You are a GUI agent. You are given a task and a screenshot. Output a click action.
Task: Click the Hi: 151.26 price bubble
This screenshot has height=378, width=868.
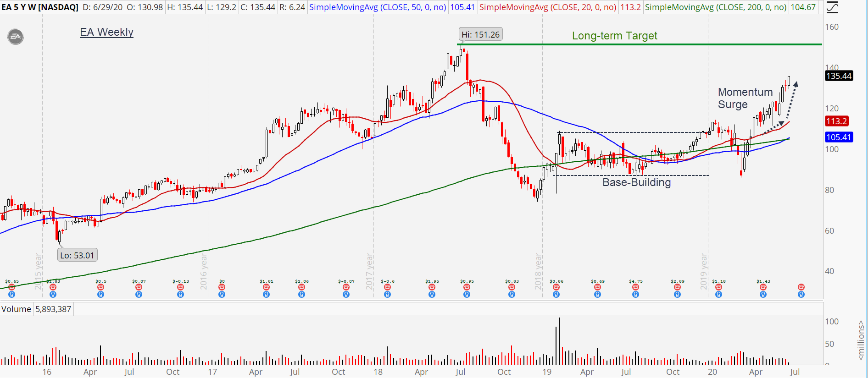point(480,34)
